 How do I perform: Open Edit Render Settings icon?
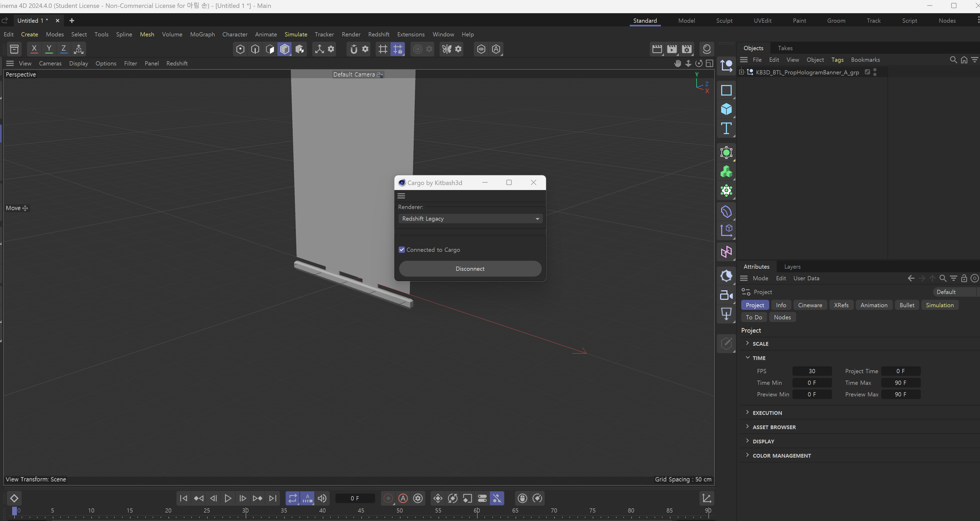point(687,49)
